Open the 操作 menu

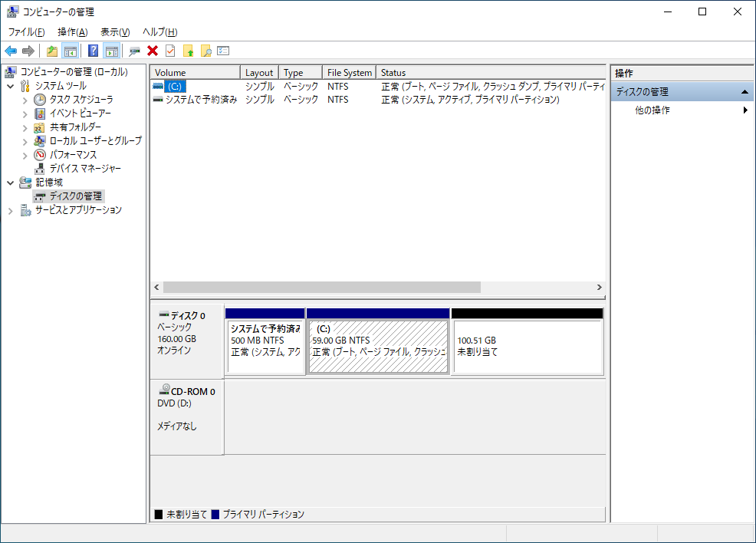point(72,31)
